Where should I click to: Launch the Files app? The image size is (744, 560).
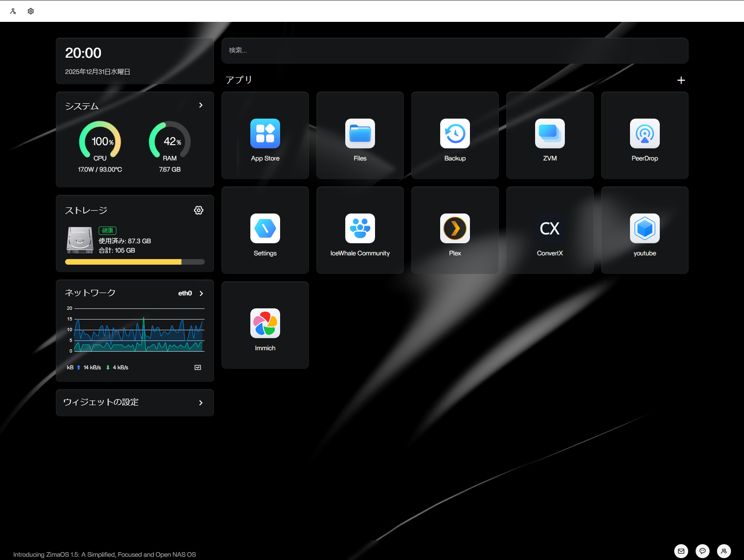tap(360, 134)
